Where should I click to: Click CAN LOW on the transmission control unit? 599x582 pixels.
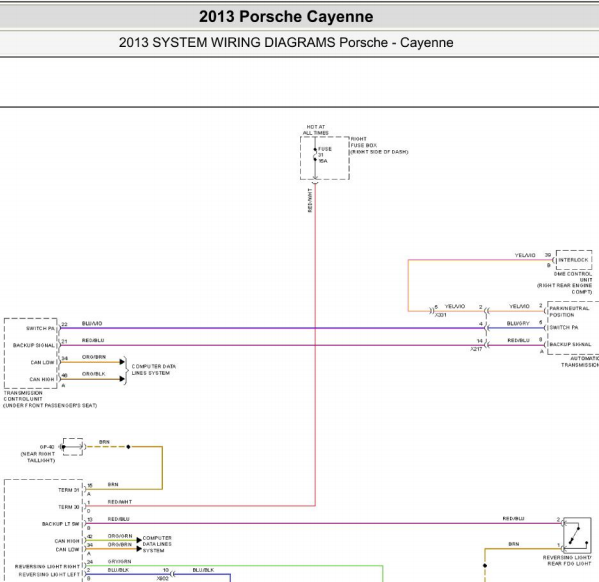[x=42, y=362]
